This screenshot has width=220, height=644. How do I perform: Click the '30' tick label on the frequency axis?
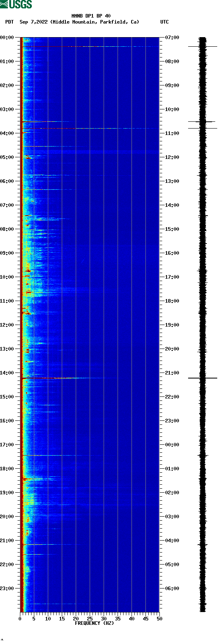coord(104,619)
